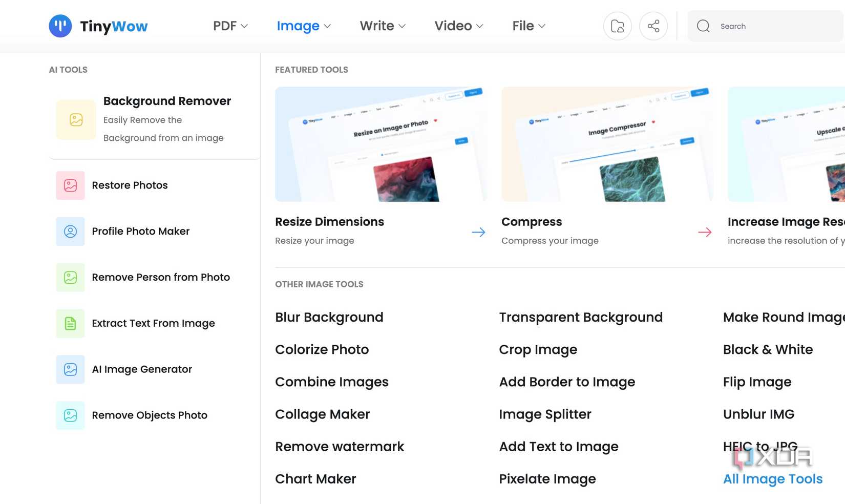Open Extract Text From Image
Image resolution: width=845 pixels, height=504 pixels.
(154, 324)
